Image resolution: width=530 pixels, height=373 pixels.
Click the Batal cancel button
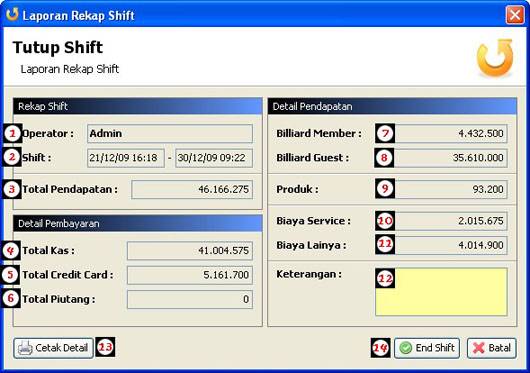point(492,348)
